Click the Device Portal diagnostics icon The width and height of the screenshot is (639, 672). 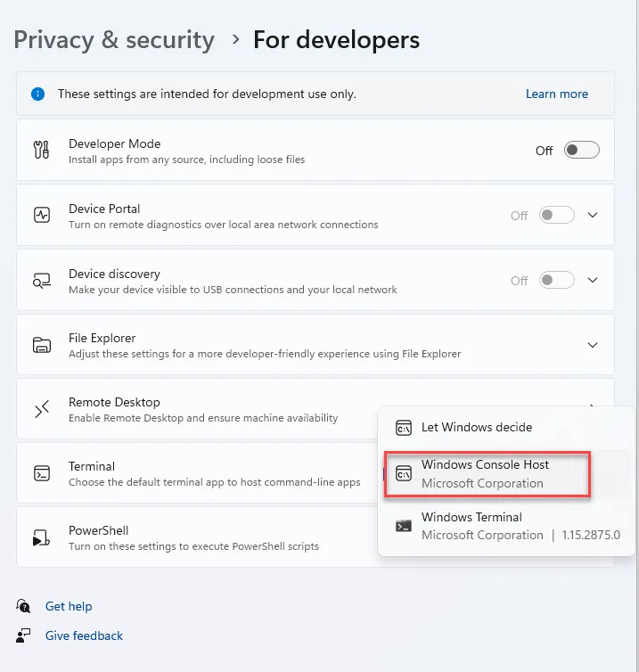41,216
